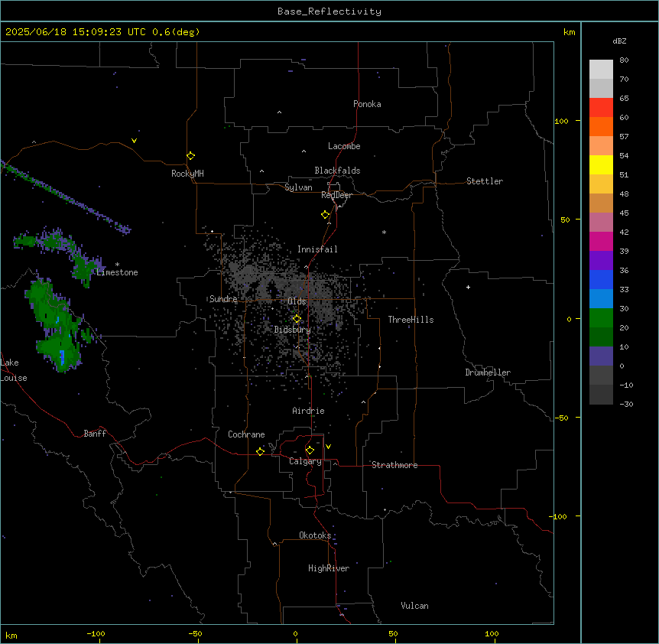The width and height of the screenshot is (659, 644).
Task: Select the red 60-65 dBZ legend swatch
Action: [601, 108]
